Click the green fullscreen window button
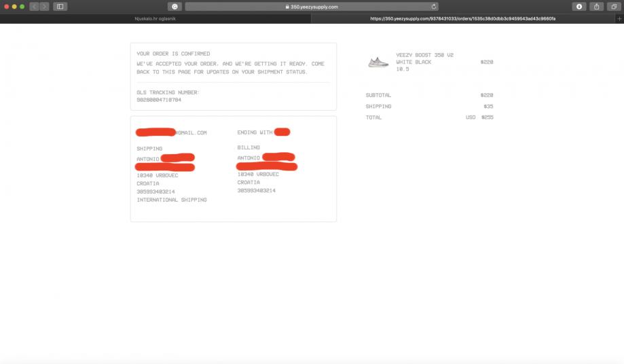Viewport: 624px width, 364px height. (22, 6)
